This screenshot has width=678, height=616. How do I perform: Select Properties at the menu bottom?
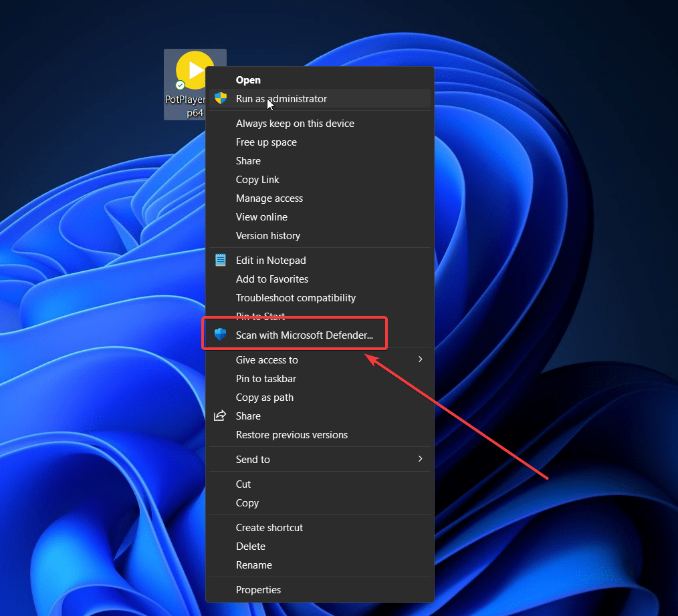point(258,589)
